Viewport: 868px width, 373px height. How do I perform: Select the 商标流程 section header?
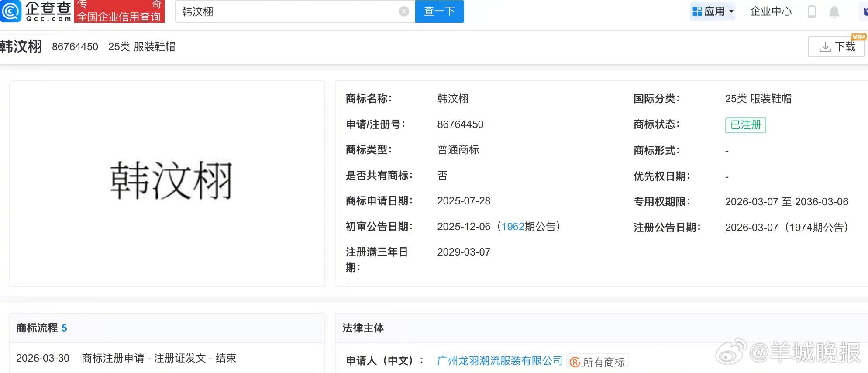41,328
